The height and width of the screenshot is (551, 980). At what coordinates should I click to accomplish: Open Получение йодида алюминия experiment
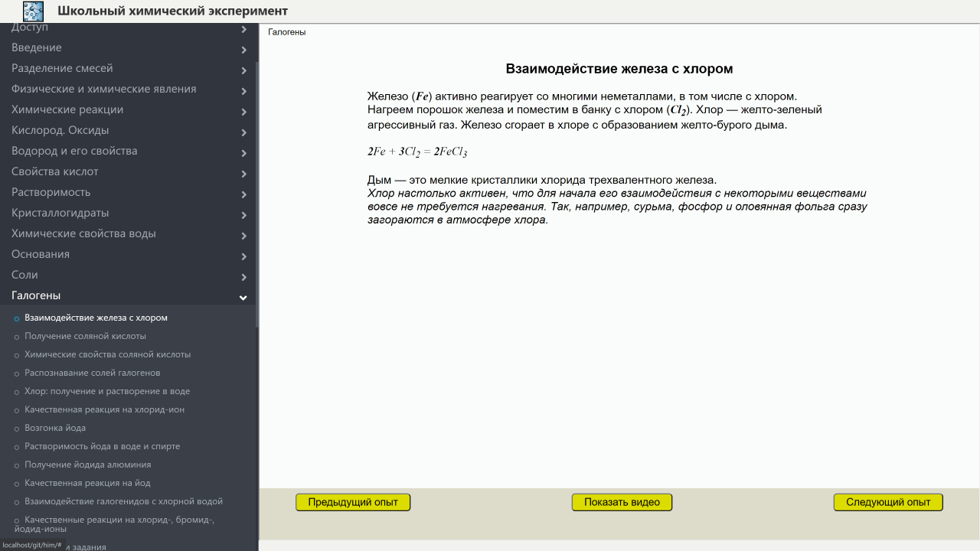tap(87, 465)
